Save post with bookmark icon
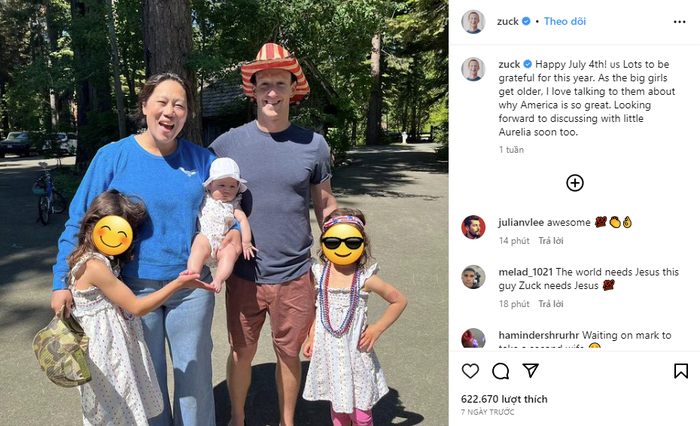Screen dimensions: 700x426 (x=681, y=371)
